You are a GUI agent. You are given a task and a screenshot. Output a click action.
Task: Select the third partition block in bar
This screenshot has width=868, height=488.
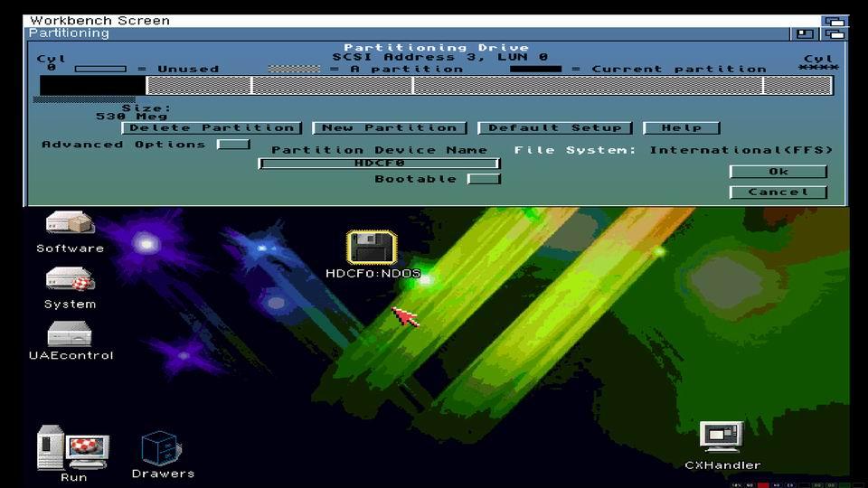pyautogui.click(x=332, y=86)
